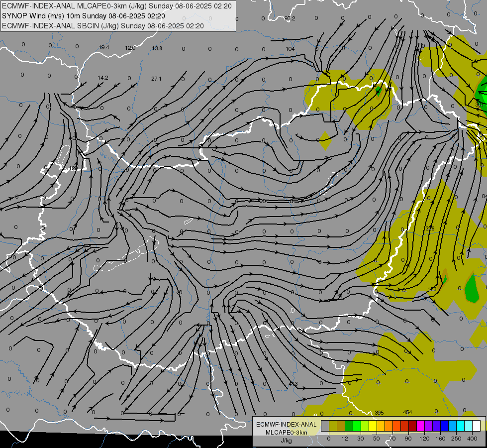
Task: Click the SBCIN title line
Action: coord(103,26)
